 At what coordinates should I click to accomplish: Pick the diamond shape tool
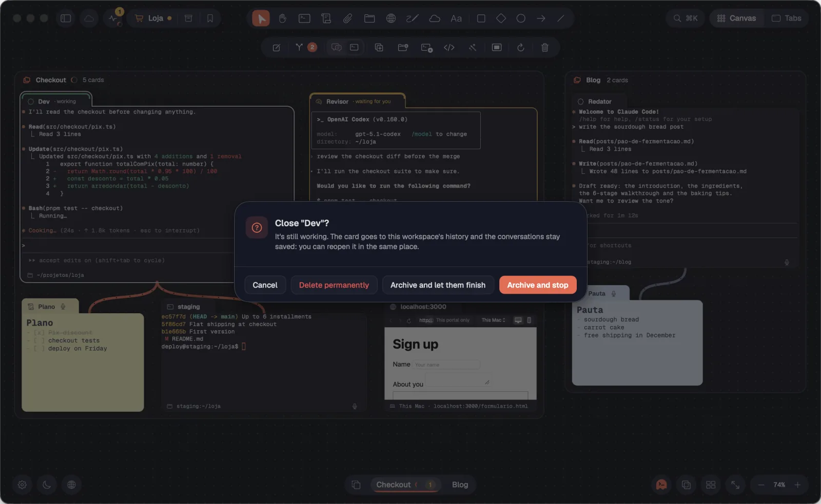pos(501,18)
